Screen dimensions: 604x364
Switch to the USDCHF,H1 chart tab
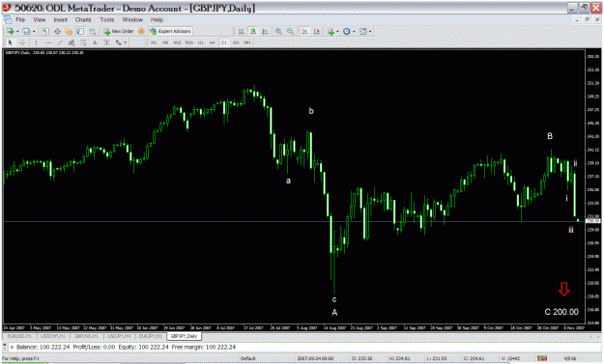[53, 336]
